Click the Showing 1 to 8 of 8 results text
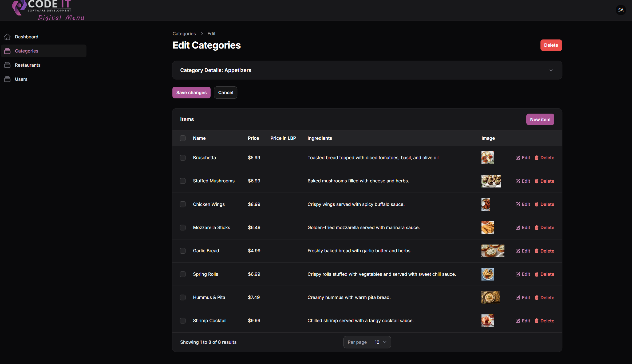632x364 pixels. (x=208, y=342)
